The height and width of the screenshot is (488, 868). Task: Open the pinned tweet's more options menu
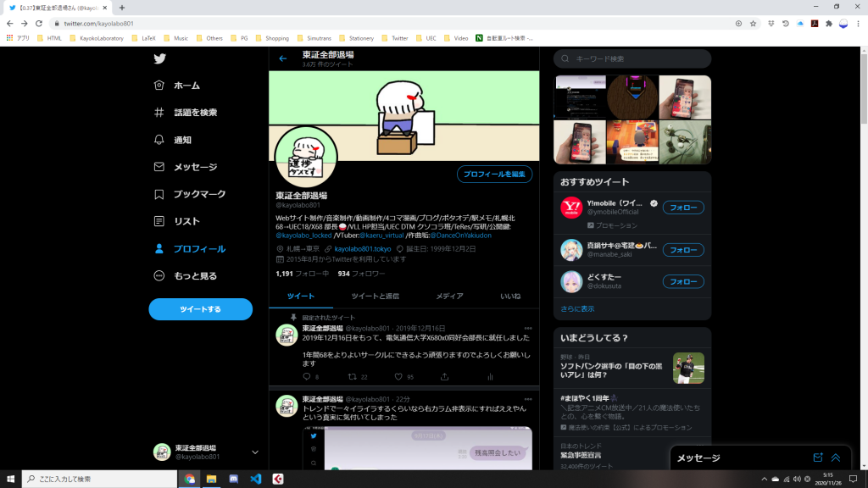coord(528,328)
